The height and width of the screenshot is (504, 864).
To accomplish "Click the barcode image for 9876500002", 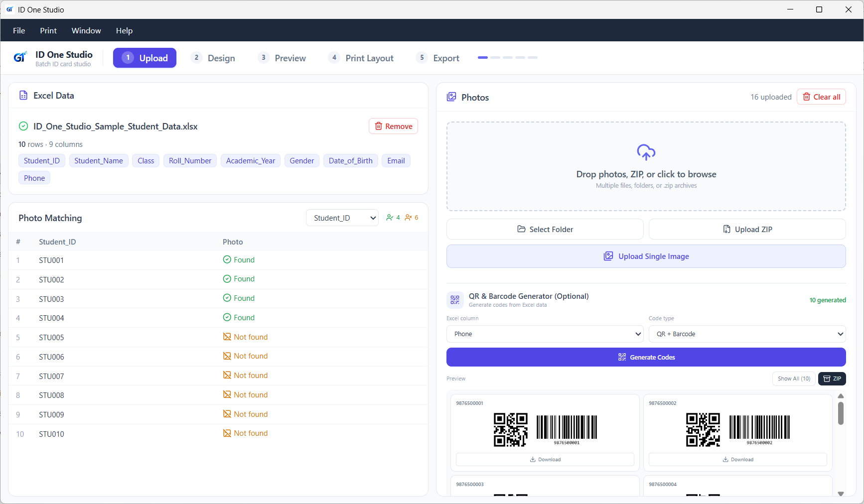I will 759,430.
